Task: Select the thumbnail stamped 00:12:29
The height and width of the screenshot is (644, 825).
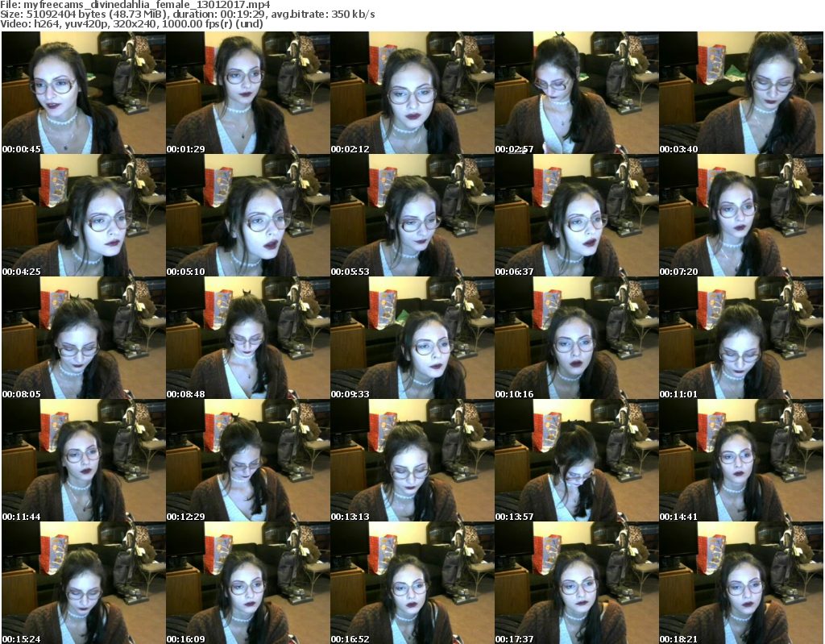Action: click(x=248, y=461)
